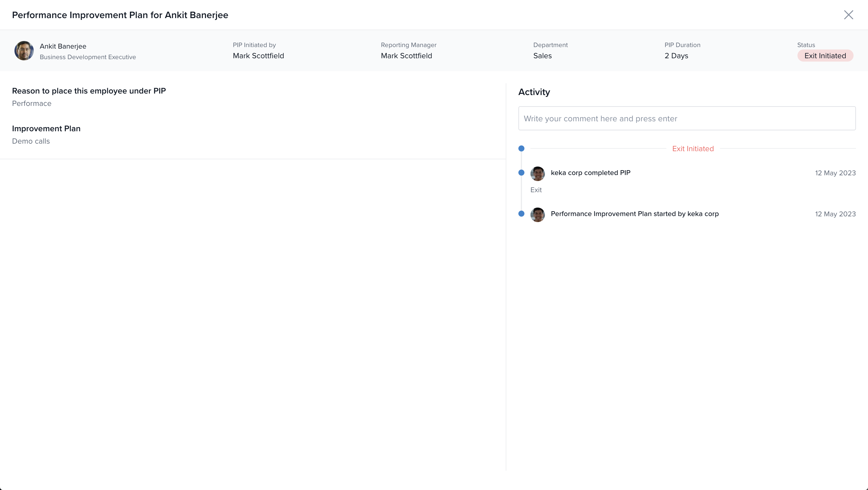Screen dimensions: 868x490
Task: Click avatar beside Performance Improvement Plan started
Action: click(x=537, y=215)
